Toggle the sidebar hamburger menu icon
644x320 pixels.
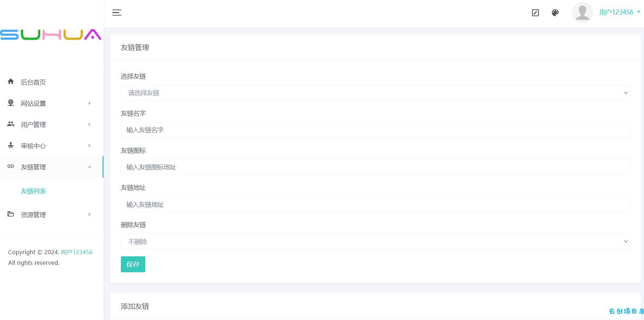coord(117,13)
